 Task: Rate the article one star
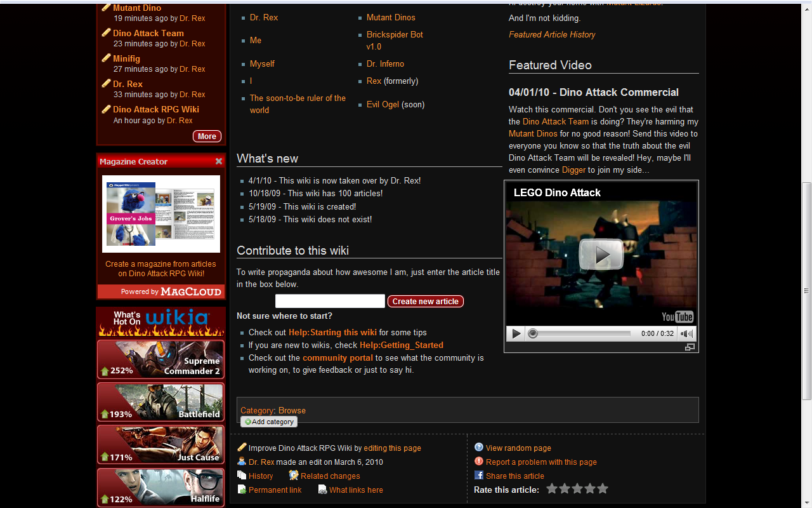coord(552,488)
